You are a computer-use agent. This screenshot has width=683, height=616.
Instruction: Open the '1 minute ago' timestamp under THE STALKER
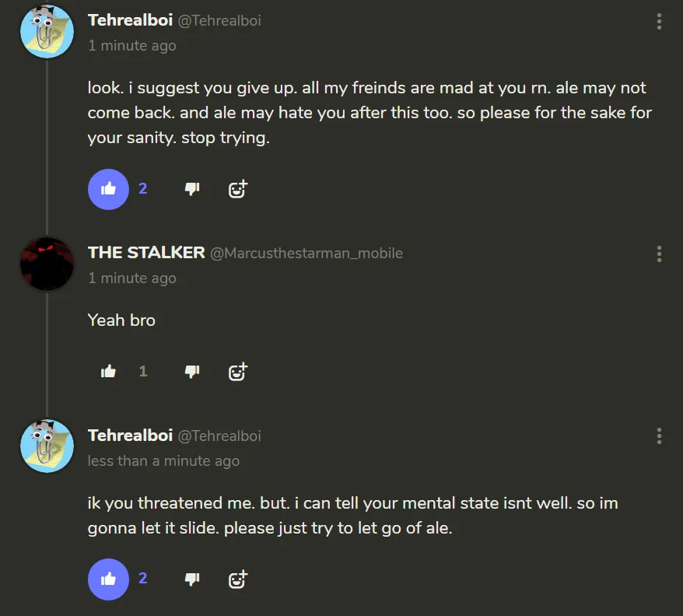(132, 278)
